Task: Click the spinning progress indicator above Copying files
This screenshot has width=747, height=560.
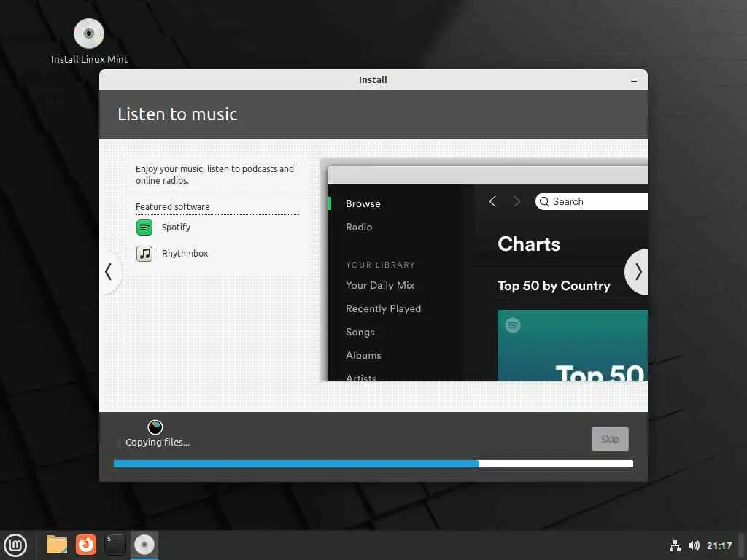Action: 155,427
